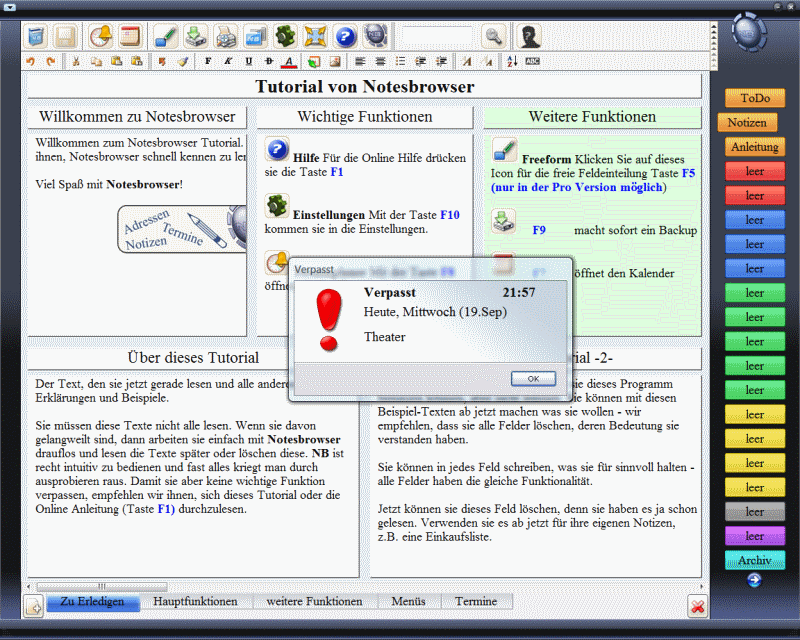800x640 pixels.
Task: Insert a bullet list
Action: (401, 61)
